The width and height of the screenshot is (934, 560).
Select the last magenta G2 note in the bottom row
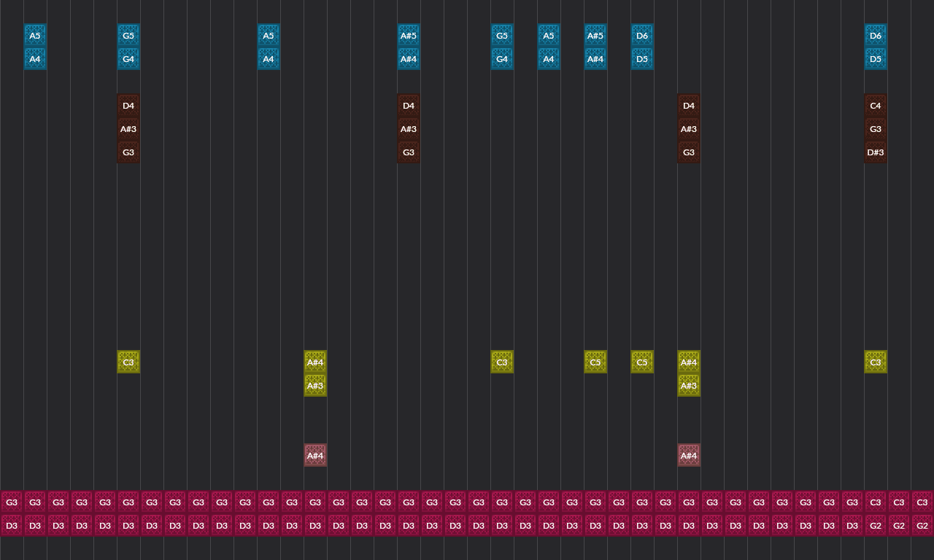[922, 526]
